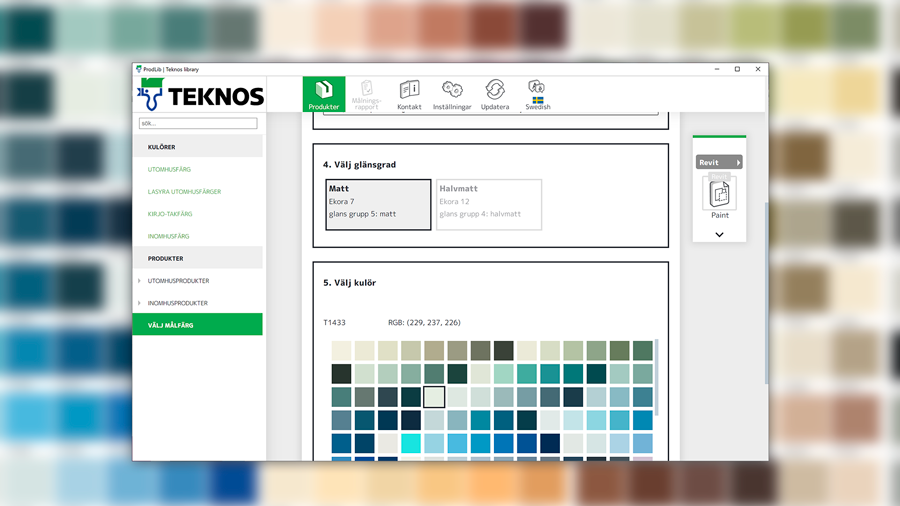Image resolution: width=900 pixels, height=506 pixels.
Task: Click the Updatera refresh icon
Action: [495, 94]
